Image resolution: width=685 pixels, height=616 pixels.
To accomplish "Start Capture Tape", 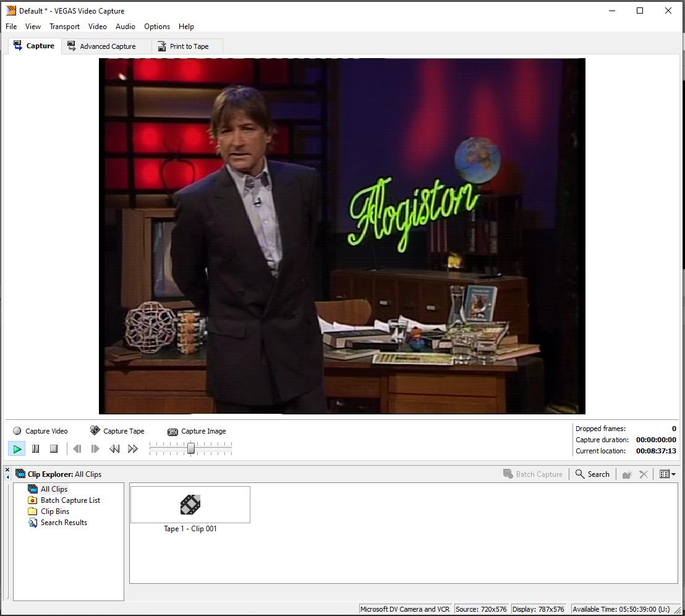I will (x=117, y=431).
